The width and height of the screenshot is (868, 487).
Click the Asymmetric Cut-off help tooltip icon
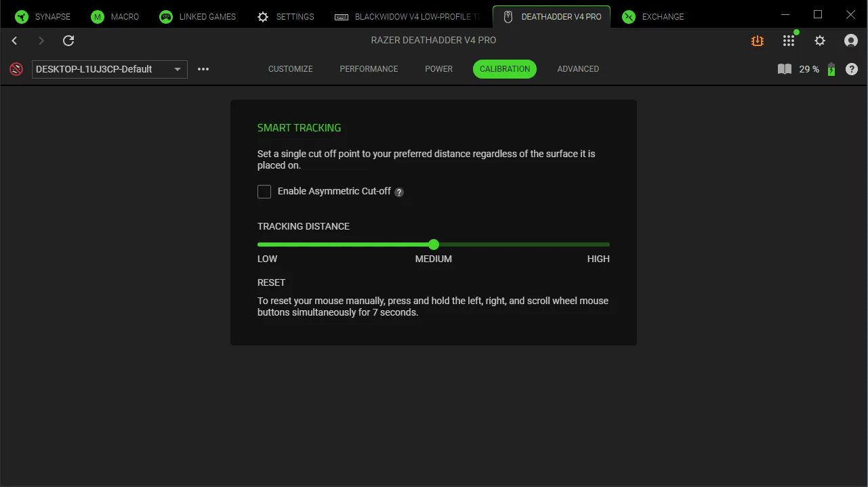(399, 192)
